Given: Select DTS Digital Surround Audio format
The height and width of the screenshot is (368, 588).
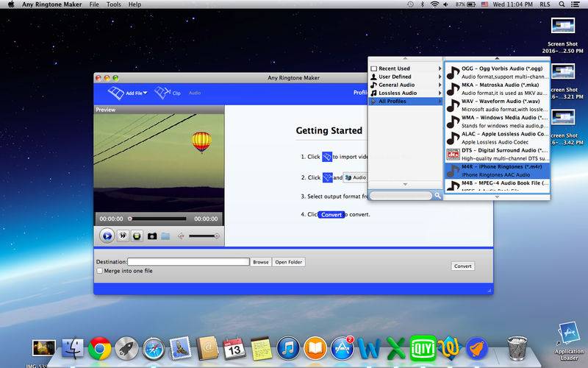Looking at the screenshot, I should tap(498, 155).
